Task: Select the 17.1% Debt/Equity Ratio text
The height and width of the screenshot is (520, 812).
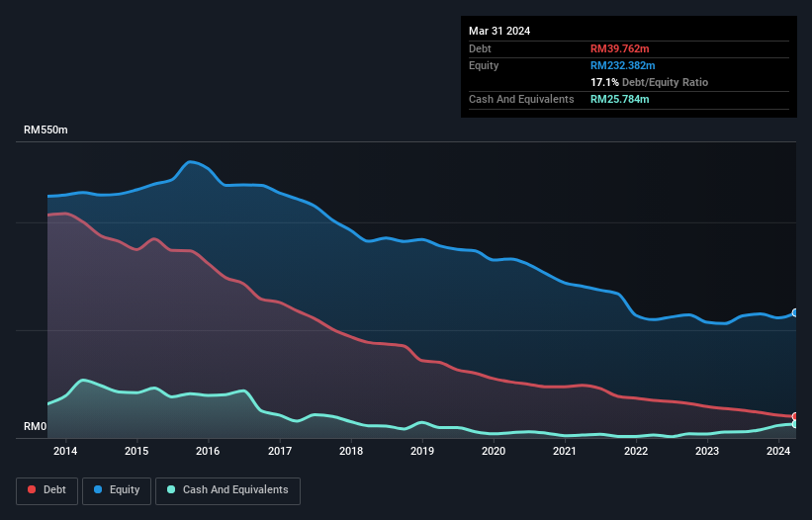Action: [649, 82]
